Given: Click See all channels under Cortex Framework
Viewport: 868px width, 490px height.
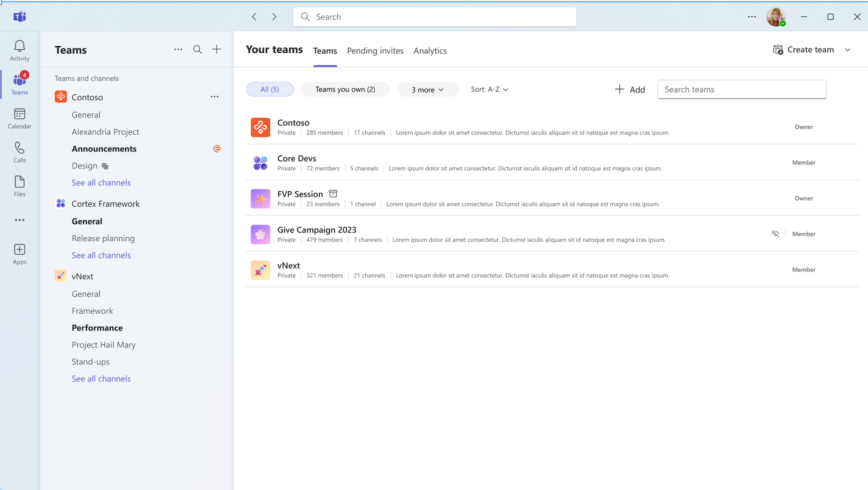Looking at the screenshot, I should [x=101, y=255].
